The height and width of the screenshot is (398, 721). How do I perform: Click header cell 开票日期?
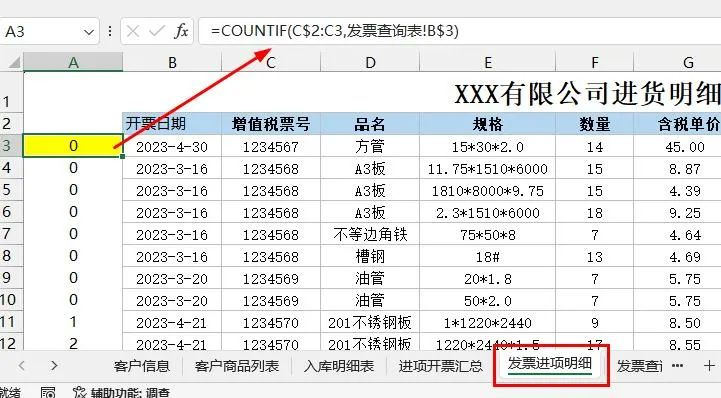[172, 124]
